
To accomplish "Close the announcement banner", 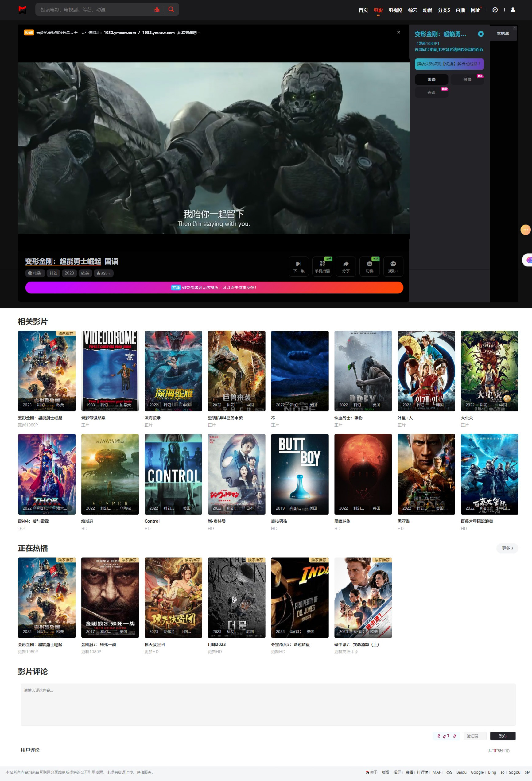I will click(398, 32).
